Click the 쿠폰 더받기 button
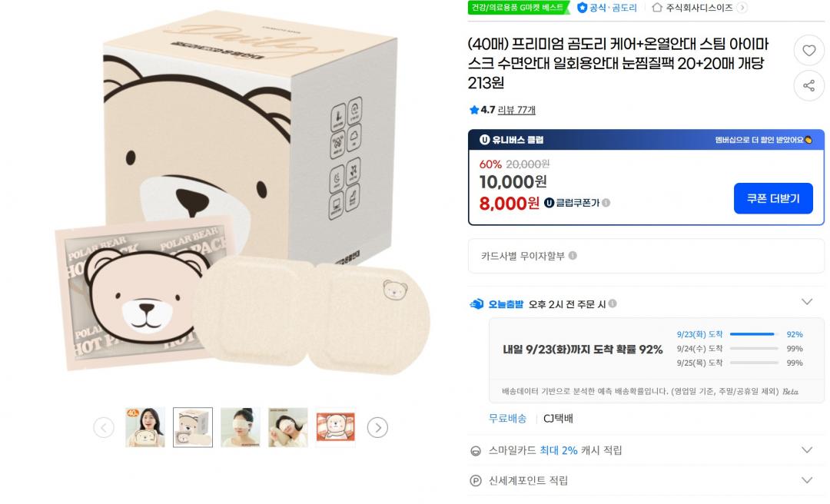This screenshot has height=504, width=830. point(773,198)
